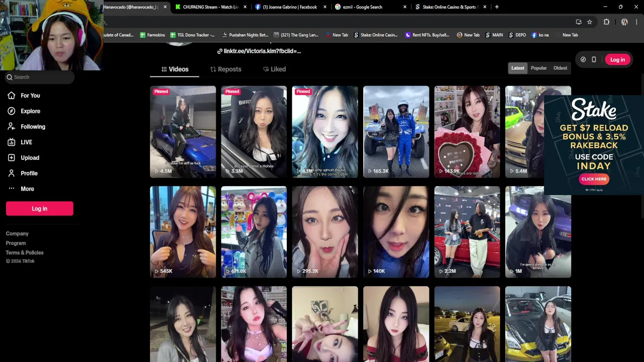Click the top-right pill Log in button
644x362 pixels.
click(617, 60)
